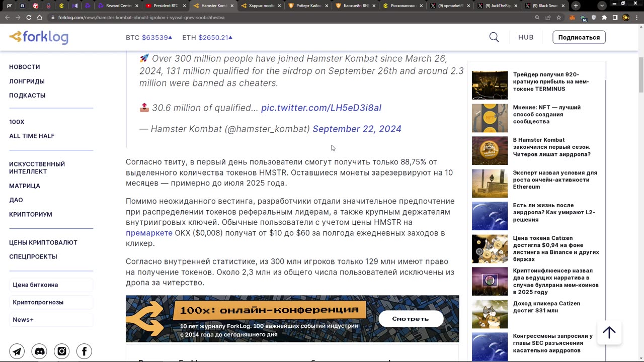The width and height of the screenshot is (644, 362).
Task: Open the ForkLog Facebook icon
Action: (x=84, y=351)
